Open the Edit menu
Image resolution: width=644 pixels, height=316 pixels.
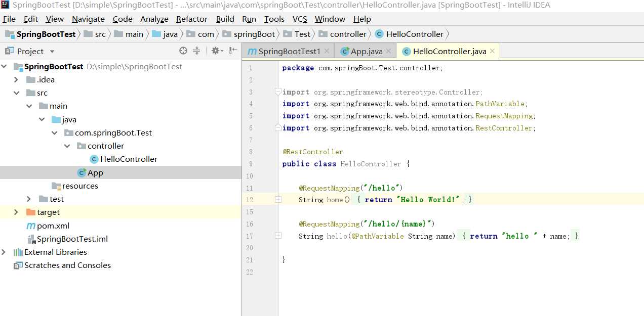tap(31, 19)
